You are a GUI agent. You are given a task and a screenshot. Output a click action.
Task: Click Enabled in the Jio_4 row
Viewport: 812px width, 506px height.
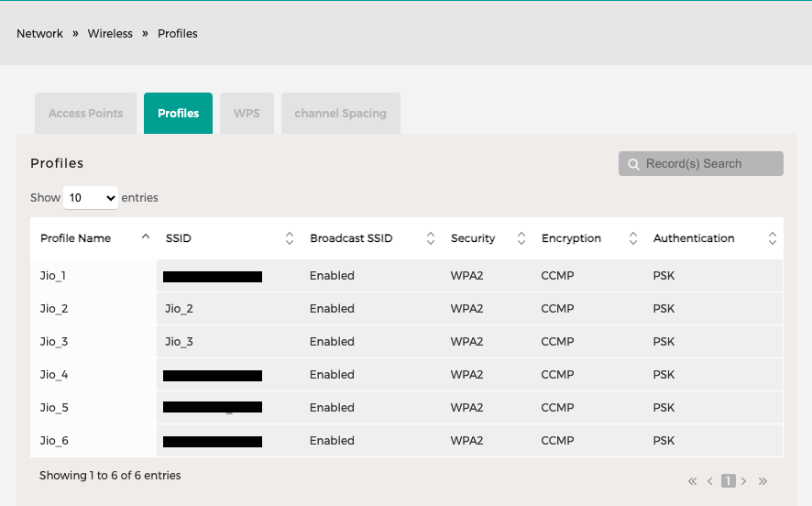point(332,374)
